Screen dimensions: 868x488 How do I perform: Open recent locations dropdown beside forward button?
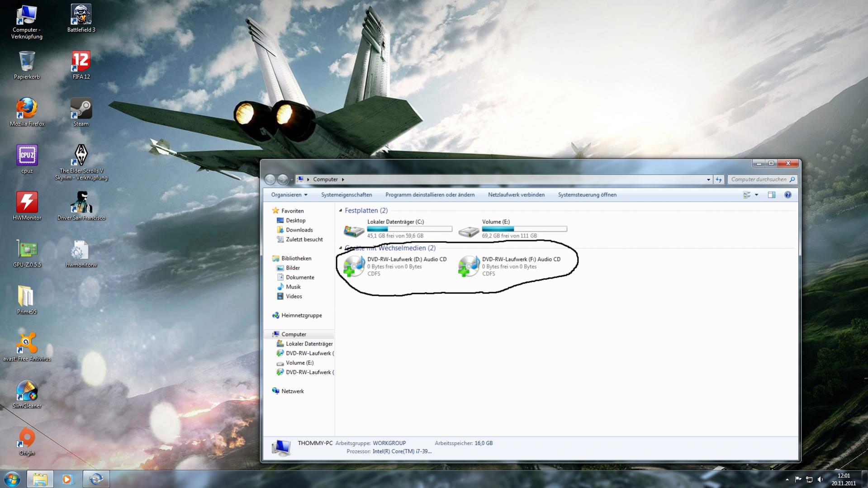point(291,180)
